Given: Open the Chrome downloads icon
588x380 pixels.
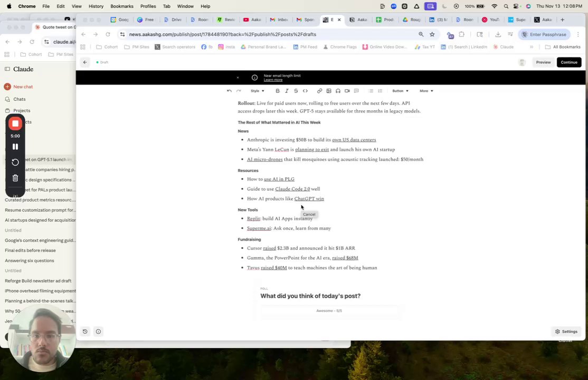Looking at the screenshot, I should pos(498,34).
